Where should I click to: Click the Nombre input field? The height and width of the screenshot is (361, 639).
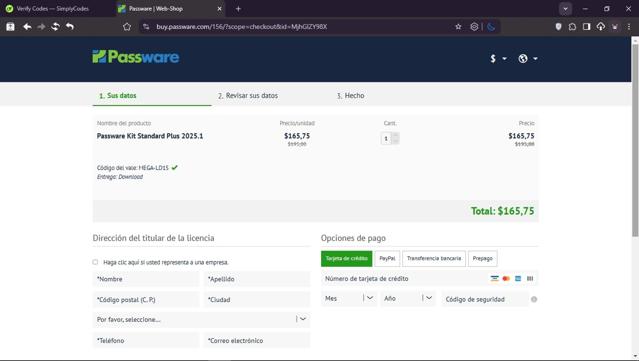point(146,279)
